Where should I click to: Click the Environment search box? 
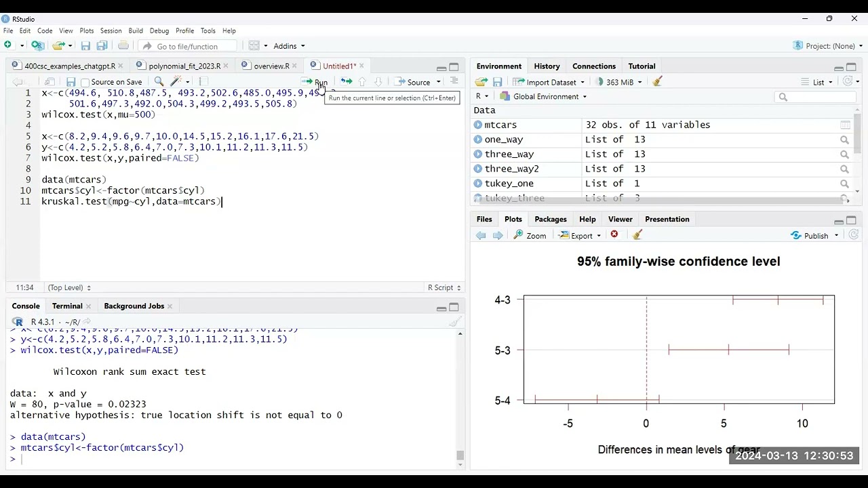click(x=816, y=97)
